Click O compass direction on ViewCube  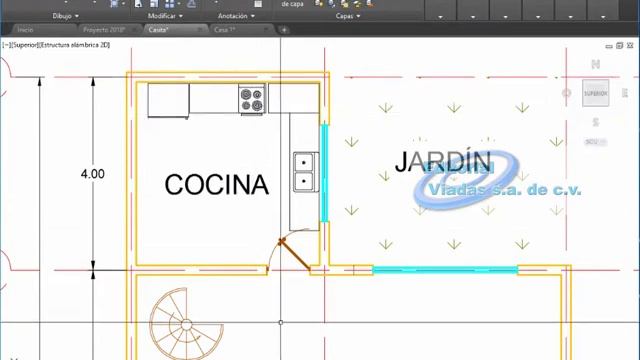click(567, 93)
